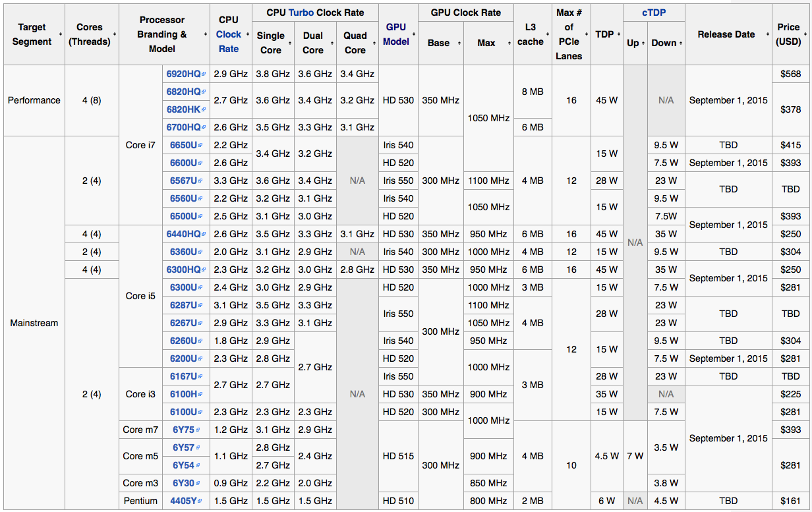Sort by TDP column arrows
Screen dimensions: 812x512
pos(619,34)
